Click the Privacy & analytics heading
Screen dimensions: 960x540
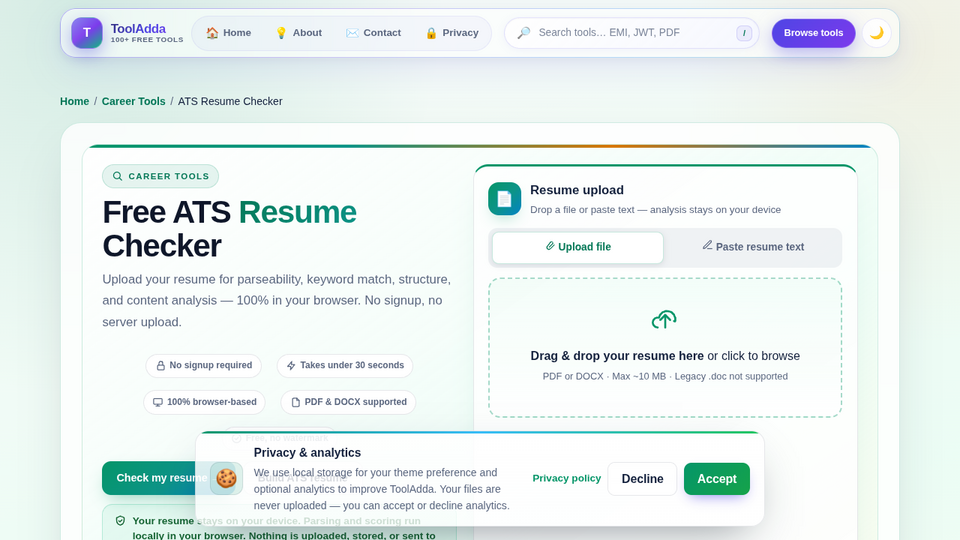pyautogui.click(x=307, y=453)
